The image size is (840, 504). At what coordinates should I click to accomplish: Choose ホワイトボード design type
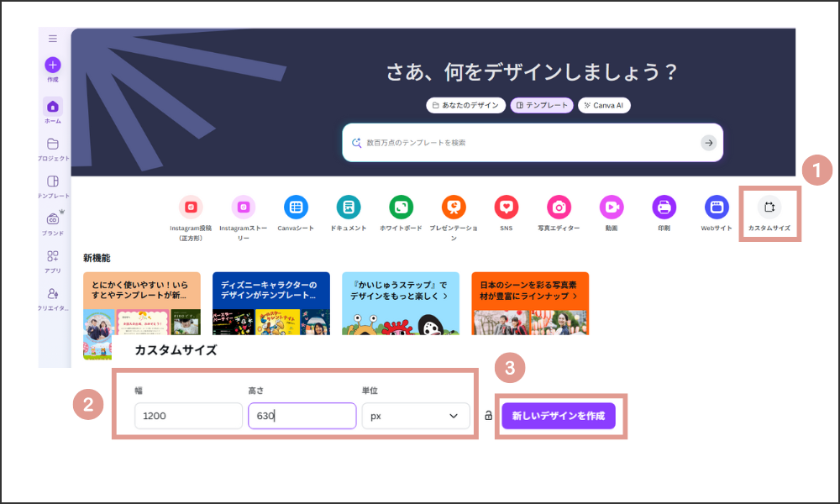pyautogui.click(x=401, y=213)
